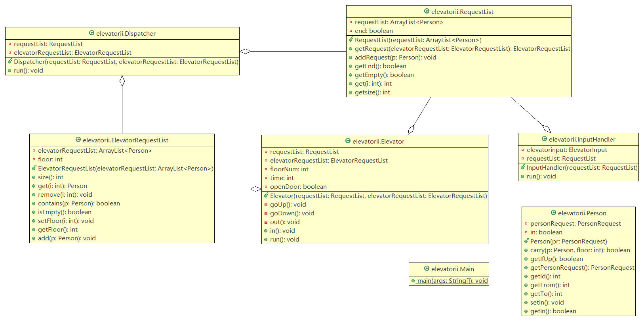Image resolution: width=644 pixels, height=324 pixels.
Task: Select the elevatorii.Main class title
Action: (453, 269)
